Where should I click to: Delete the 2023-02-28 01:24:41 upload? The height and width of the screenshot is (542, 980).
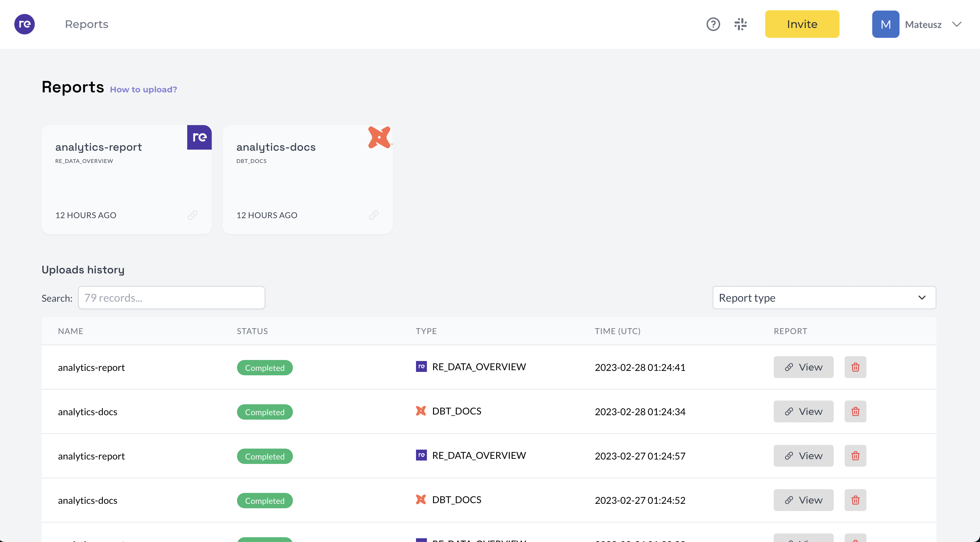coord(855,367)
